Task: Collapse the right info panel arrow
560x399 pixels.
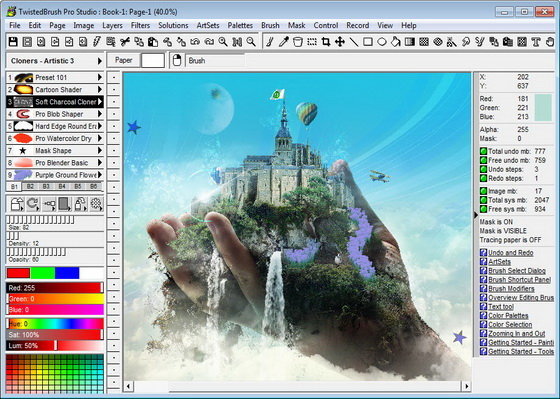Action: pyautogui.click(x=476, y=215)
